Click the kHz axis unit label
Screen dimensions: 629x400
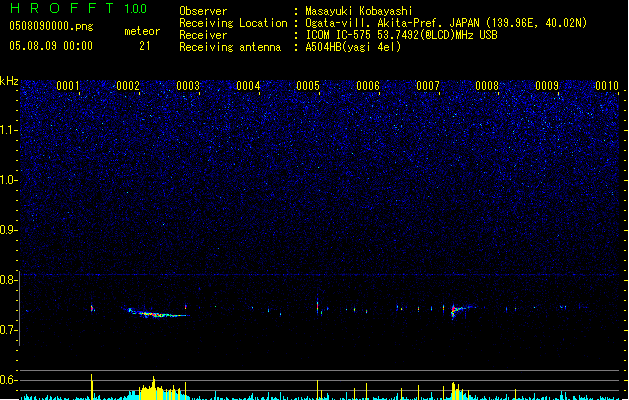click(x=9, y=81)
